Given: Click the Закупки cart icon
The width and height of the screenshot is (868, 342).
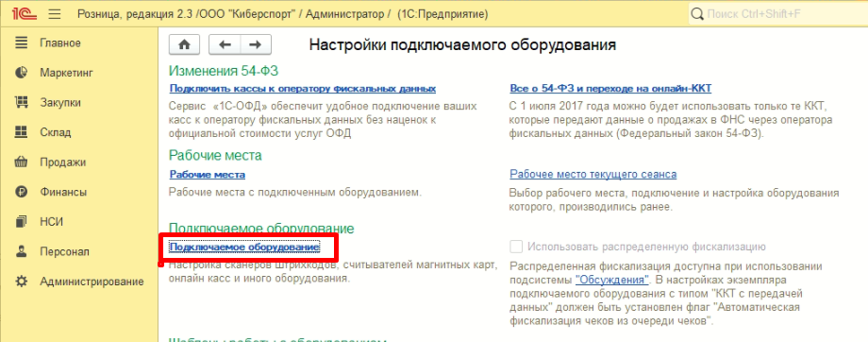Looking at the screenshot, I should coord(22,103).
